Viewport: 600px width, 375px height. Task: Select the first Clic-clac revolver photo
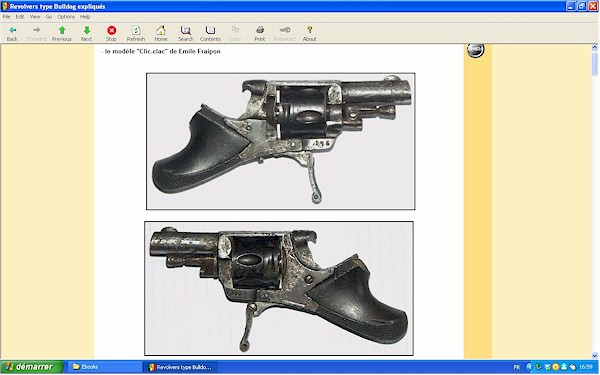tap(280, 141)
